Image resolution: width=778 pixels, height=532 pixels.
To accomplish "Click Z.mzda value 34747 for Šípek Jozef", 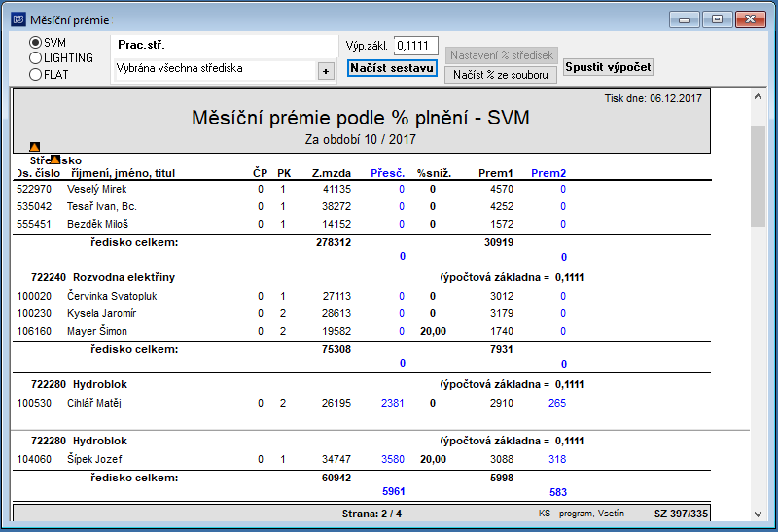I will (x=336, y=459).
